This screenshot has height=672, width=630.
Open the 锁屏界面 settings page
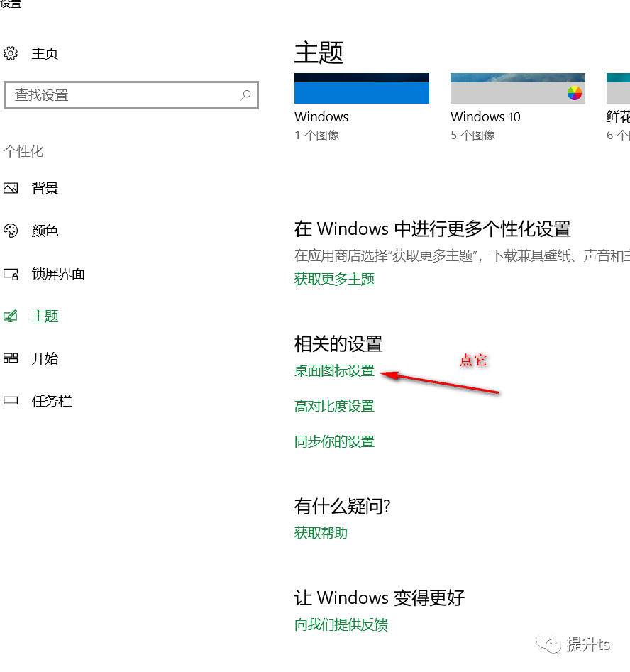pos(58,273)
